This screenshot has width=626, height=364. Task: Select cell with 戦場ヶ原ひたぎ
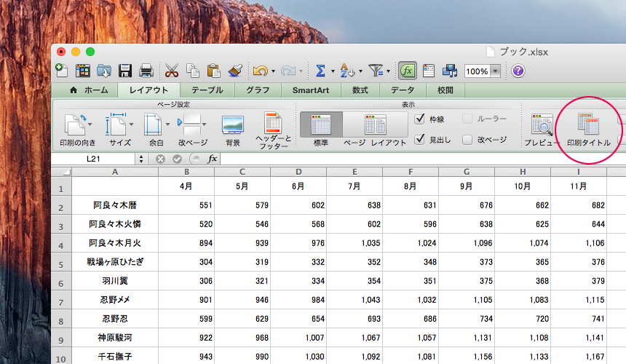point(115,262)
